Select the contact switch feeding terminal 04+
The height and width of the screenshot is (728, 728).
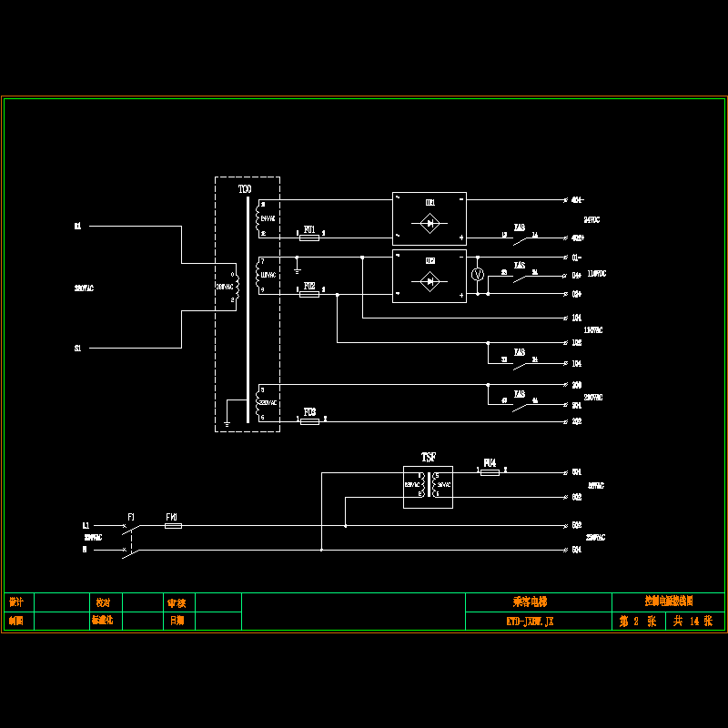click(x=520, y=278)
